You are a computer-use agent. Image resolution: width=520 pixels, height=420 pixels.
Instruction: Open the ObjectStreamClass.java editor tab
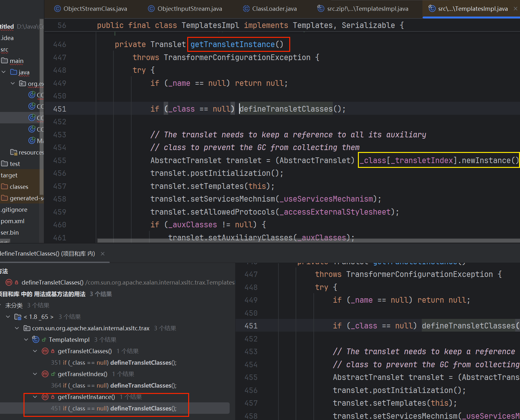(x=95, y=9)
